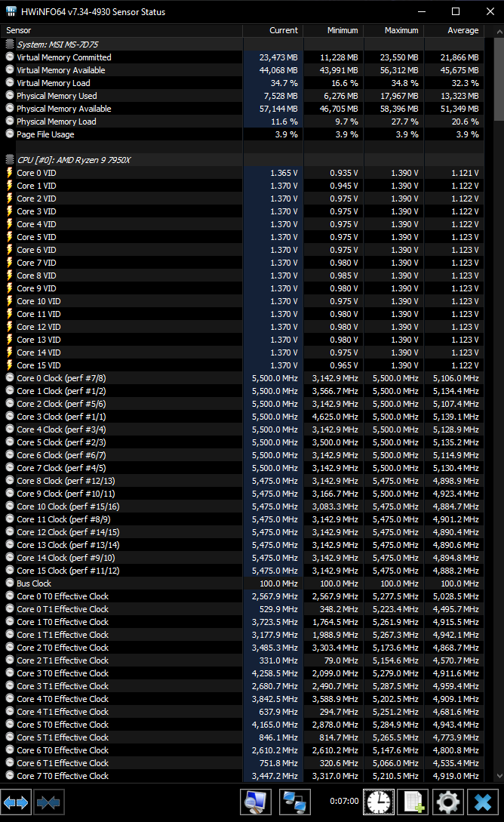This screenshot has height=822, width=504.
Task: Start logging with the sheet-plus icon
Action: click(x=413, y=802)
